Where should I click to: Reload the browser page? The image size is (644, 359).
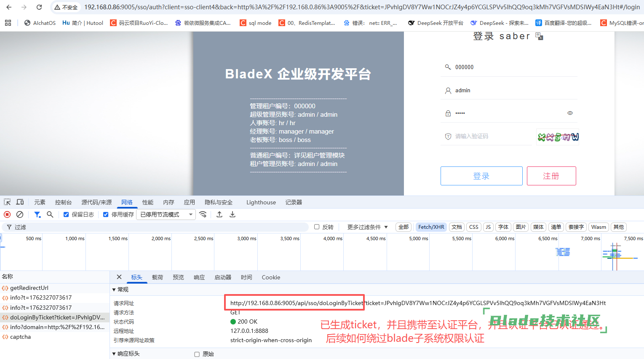point(39,7)
